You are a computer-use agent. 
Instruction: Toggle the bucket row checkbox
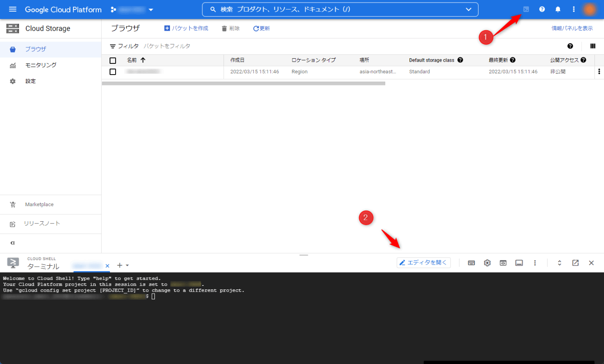(113, 72)
